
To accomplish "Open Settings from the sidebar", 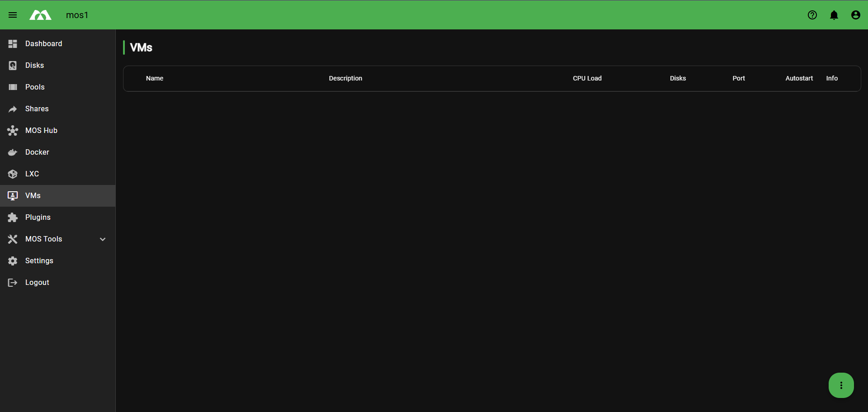I will (39, 260).
